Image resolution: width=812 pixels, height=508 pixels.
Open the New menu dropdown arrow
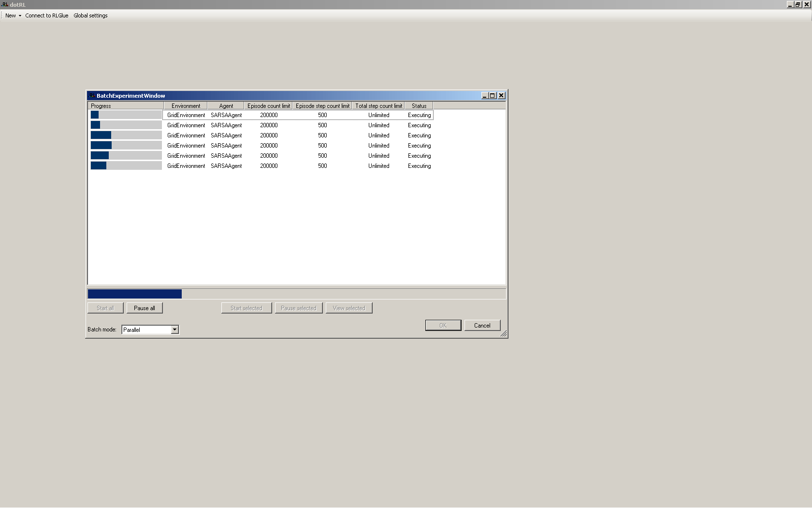coord(20,15)
